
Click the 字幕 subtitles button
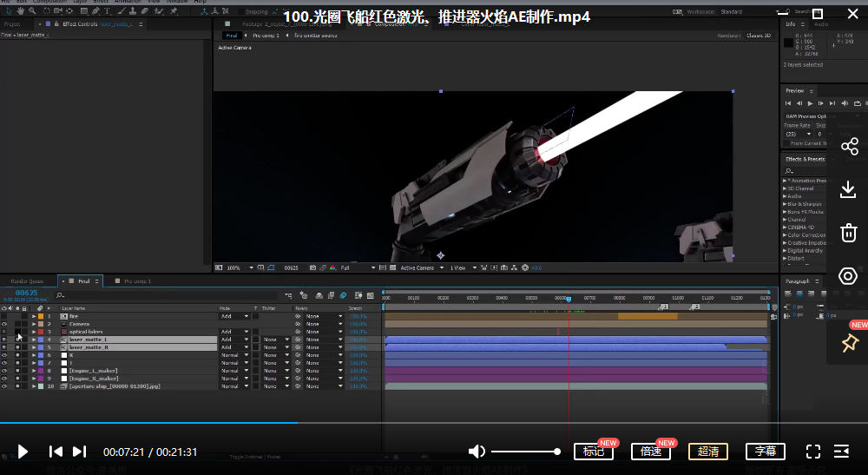(766, 452)
